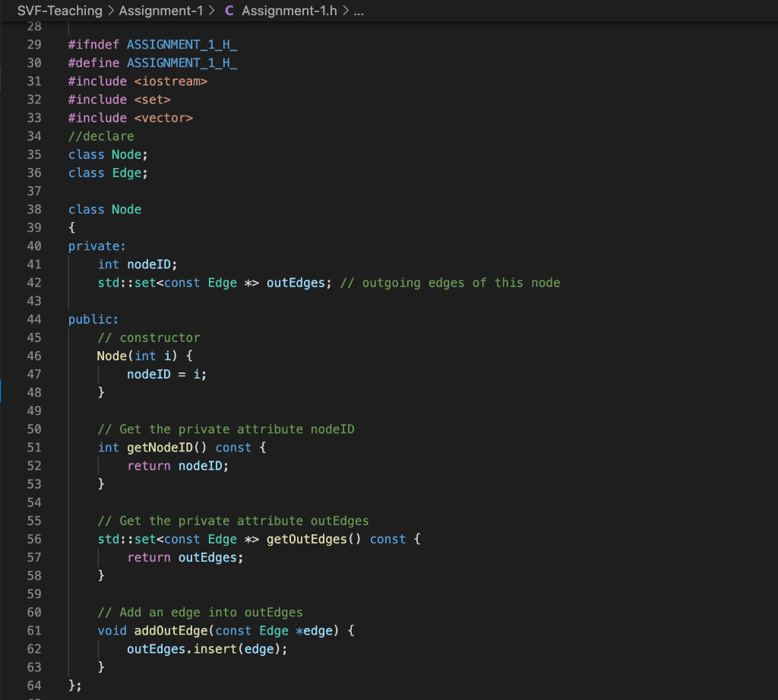Open the "..." symbol breadcrumb at the top

click(357, 11)
